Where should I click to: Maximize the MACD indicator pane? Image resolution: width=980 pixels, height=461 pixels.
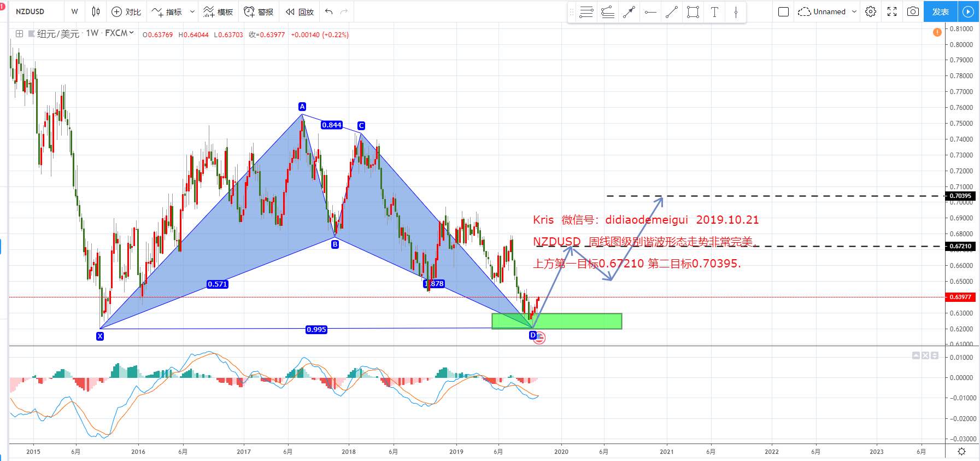(935, 355)
